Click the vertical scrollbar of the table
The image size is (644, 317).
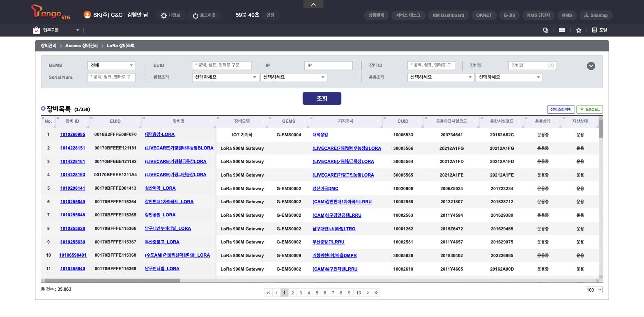coord(601,129)
